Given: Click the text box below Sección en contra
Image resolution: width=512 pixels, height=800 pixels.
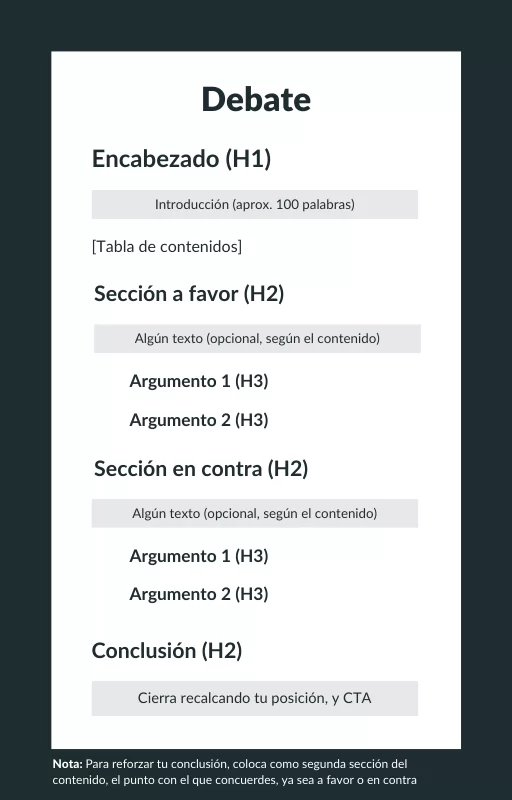Looking at the screenshot, I should click(x=255, y=513).
